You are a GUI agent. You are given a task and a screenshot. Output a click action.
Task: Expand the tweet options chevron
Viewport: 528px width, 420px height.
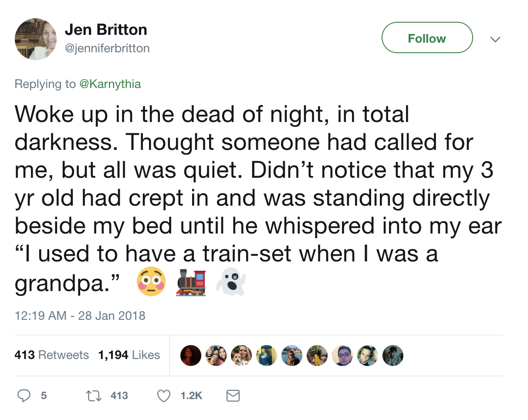[x=494, y=39]
